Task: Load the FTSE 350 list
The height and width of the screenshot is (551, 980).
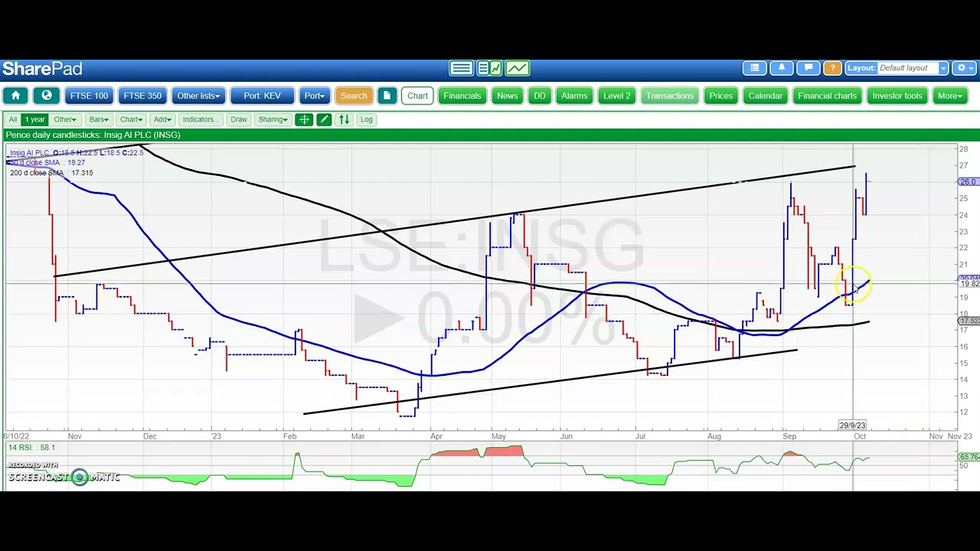Action: point(142,96)
